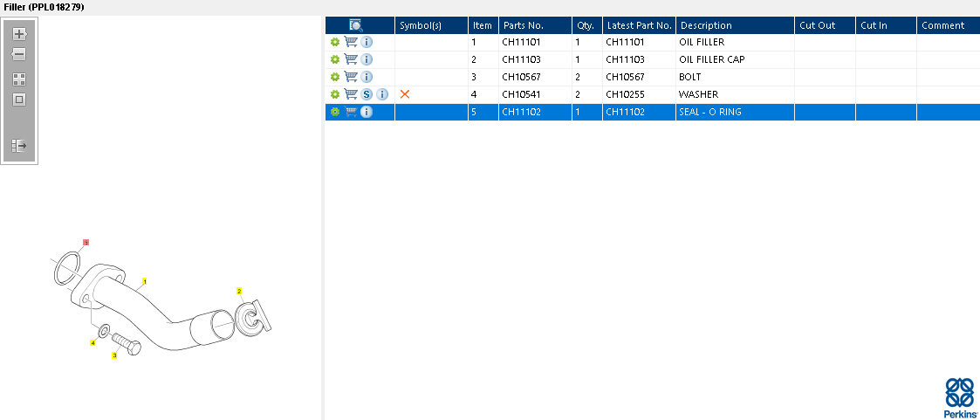Zoom out of the parts diagram

click(x=19, y=54)
